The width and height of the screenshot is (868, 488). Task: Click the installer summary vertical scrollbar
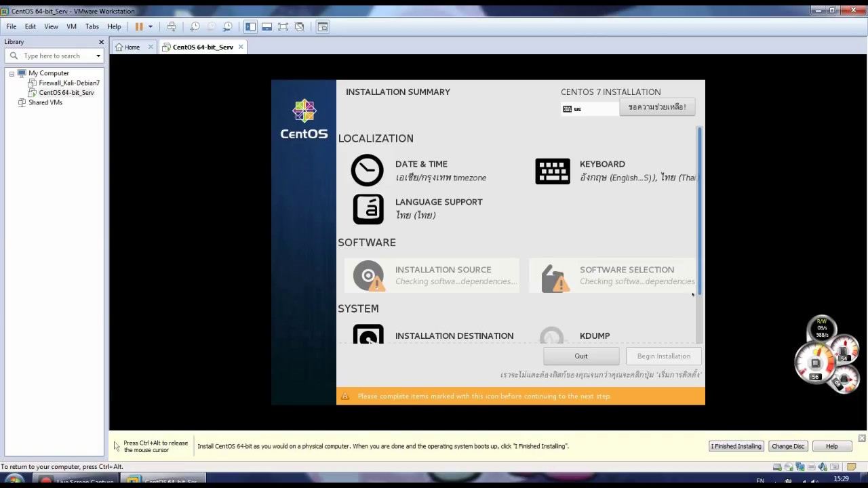tap(699, 210)
